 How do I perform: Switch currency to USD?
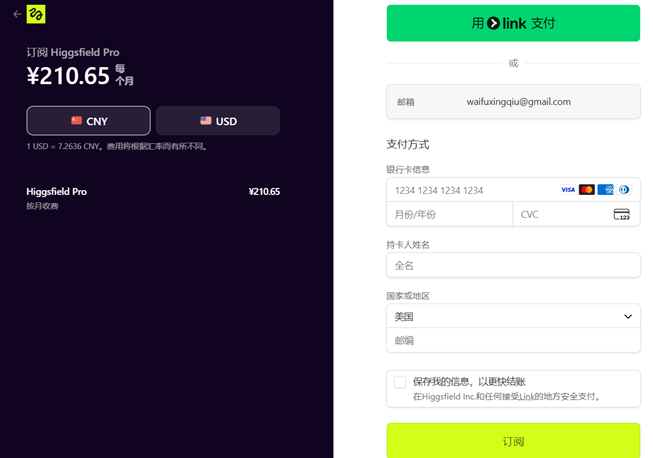218,121
